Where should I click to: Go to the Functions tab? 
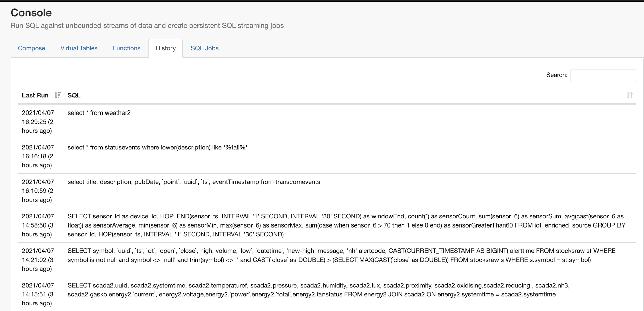click(127, 48)
